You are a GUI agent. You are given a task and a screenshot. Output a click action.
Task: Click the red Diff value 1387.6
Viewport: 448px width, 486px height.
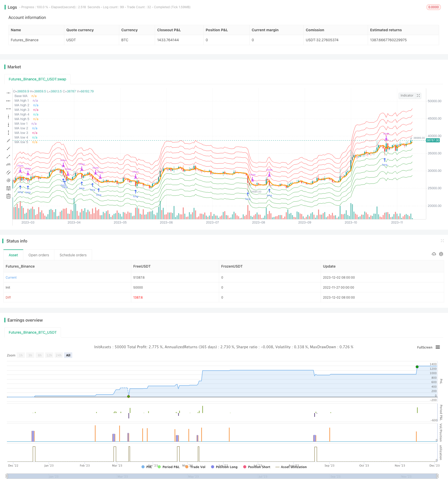138,297
